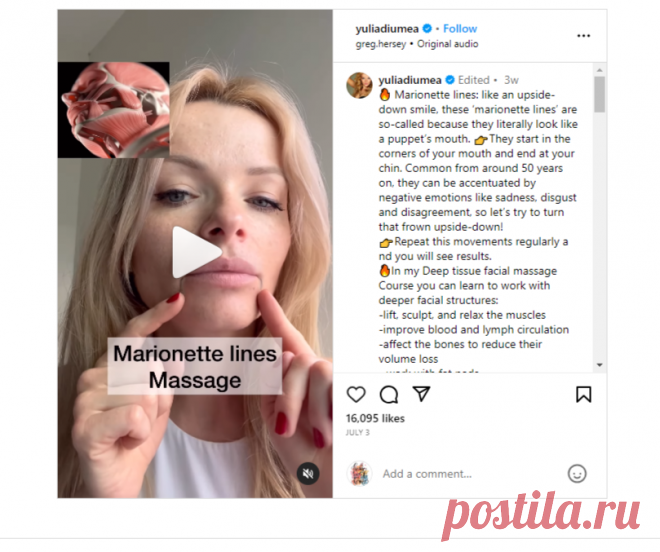The image size is (660, 552).
Task: Open comments with the speech bubble icon
Action: pos(389,394)
